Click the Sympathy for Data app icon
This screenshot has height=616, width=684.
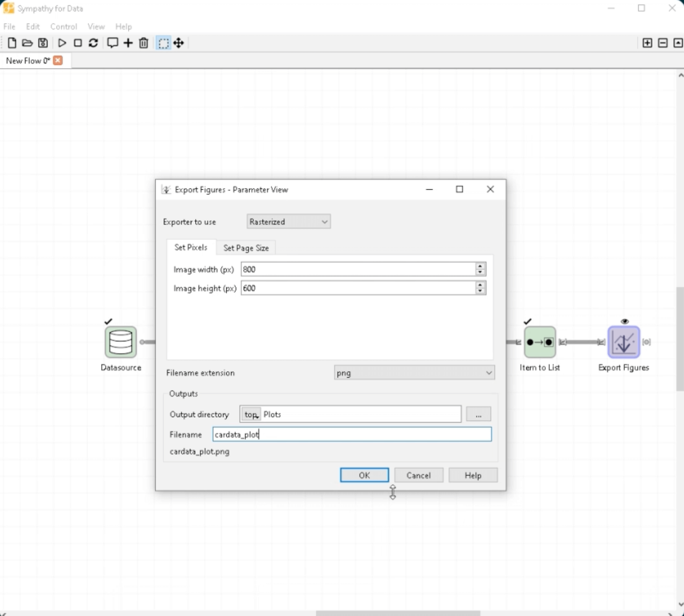[8, 8]
